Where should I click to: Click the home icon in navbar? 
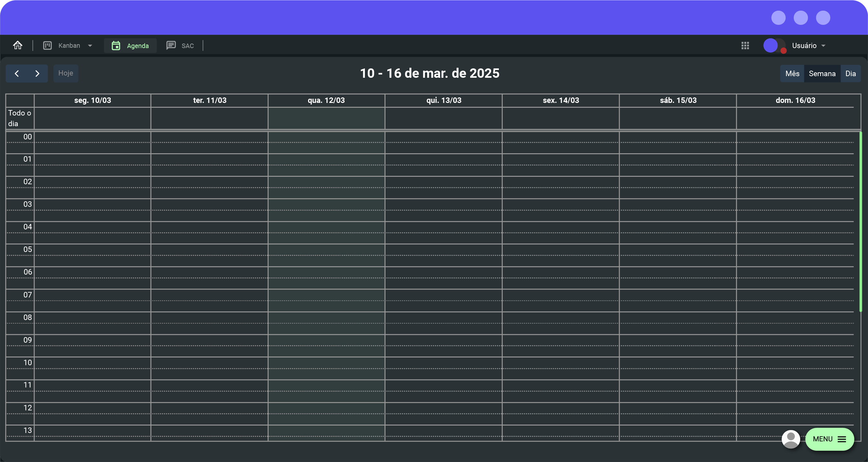17,45
